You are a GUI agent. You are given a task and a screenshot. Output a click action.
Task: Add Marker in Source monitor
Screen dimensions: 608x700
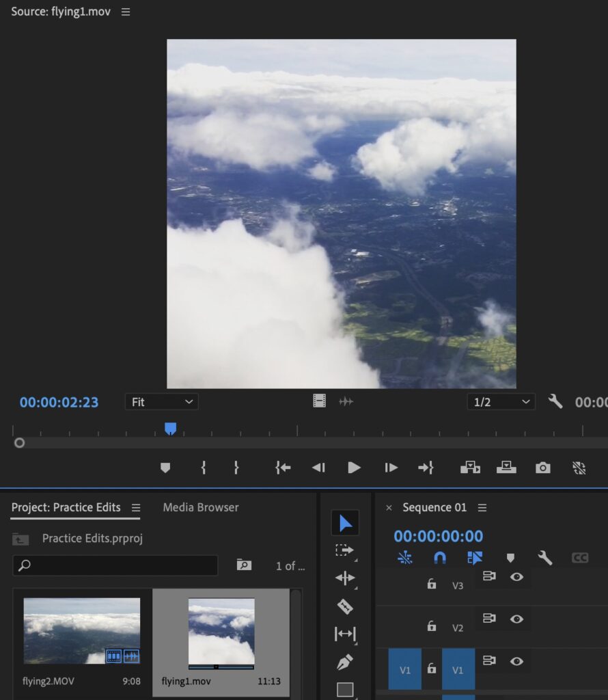tap(165, 468)
